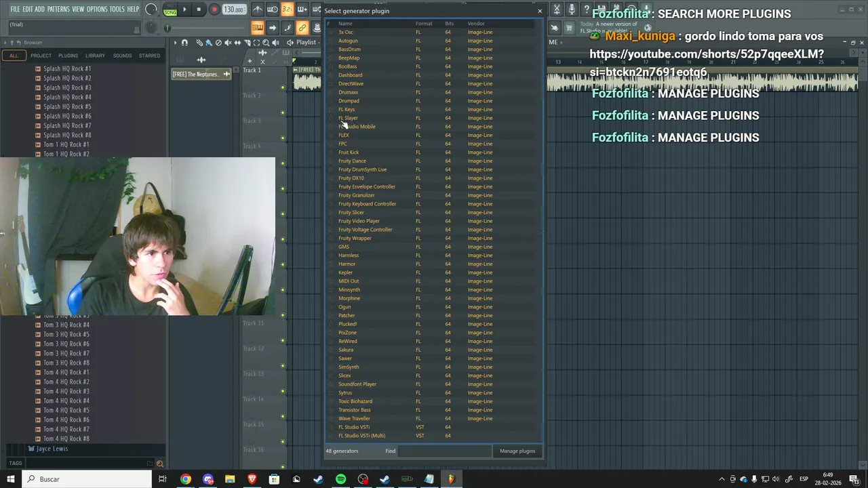This screenshot has height=488, width=868.
Task: Choose the 3x Osc generator plugin
Action: (x=346, y=32)
